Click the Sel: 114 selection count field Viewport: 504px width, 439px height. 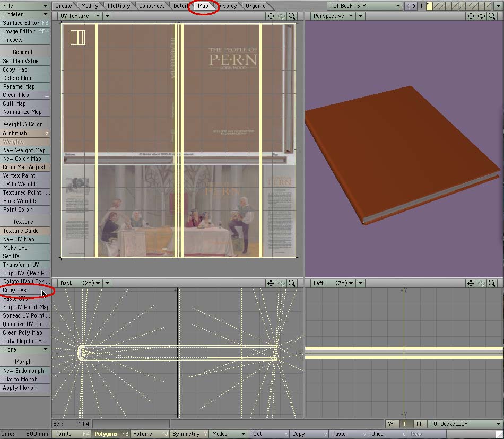(x=72, y=424)
